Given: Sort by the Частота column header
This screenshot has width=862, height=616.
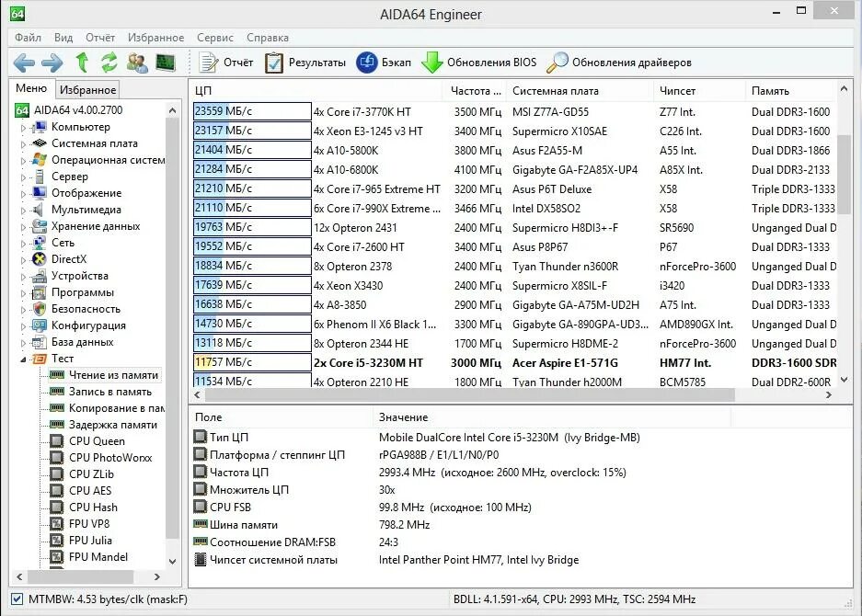Looking at the screenshot, I should click(x=475, y=91).
